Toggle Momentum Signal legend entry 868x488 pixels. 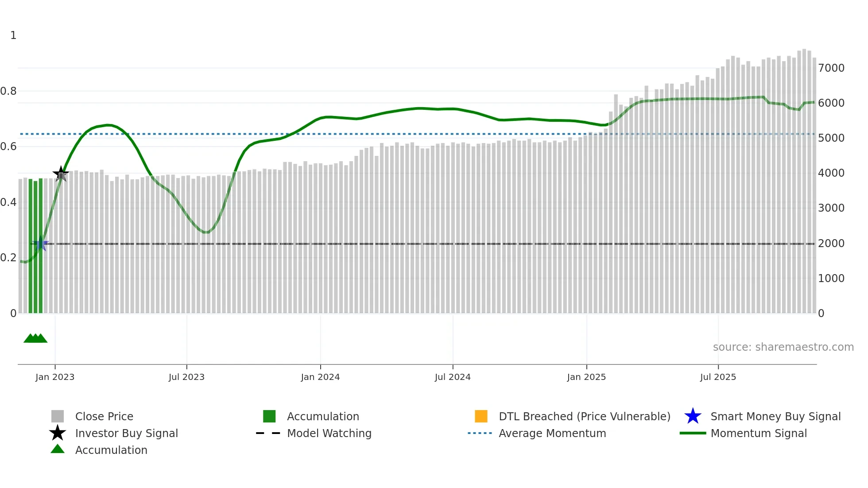tap(759, 433)
